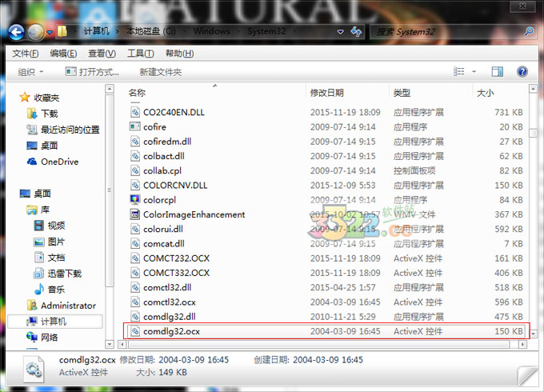
Task: Click 本地磁盘 (C:) in address breadcrumb
Action: (150, 31)
